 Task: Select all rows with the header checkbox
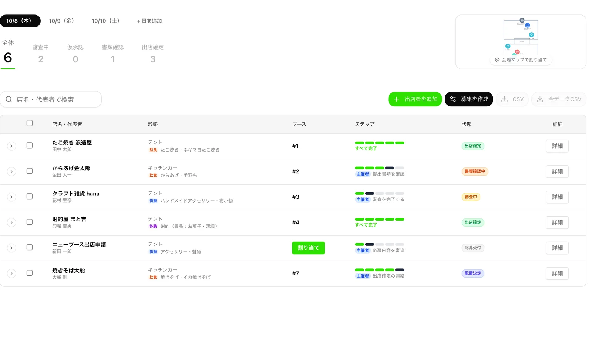pos(30,123)
